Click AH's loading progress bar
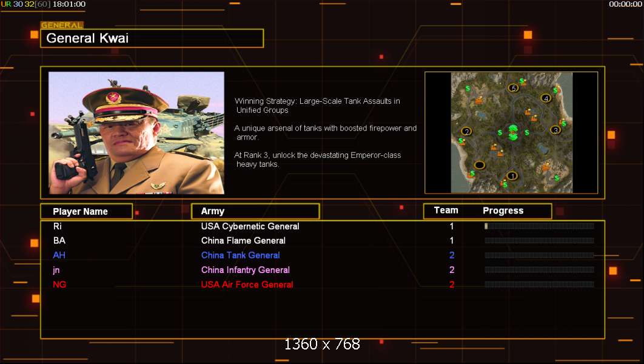 (x=539, y=255)
